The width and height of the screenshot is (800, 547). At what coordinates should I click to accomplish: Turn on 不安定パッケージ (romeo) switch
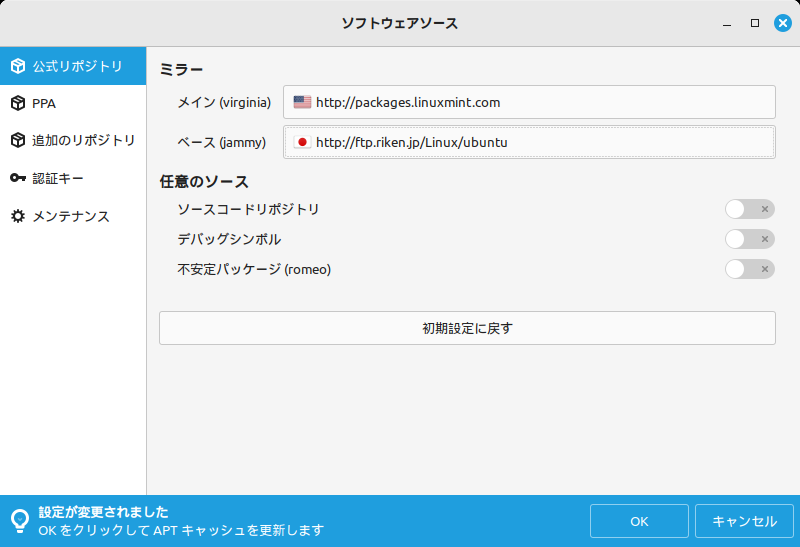pyautogui.click(x=749, y=269)
